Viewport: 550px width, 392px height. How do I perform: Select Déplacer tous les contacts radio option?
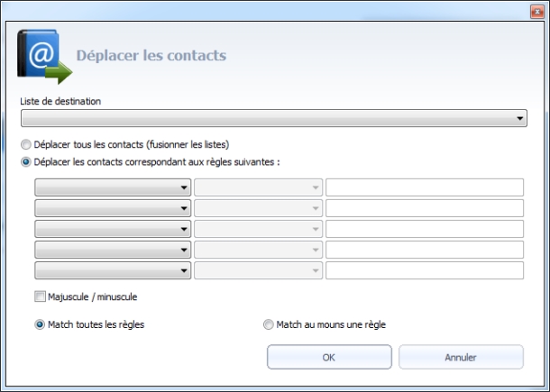coord(26,145)
